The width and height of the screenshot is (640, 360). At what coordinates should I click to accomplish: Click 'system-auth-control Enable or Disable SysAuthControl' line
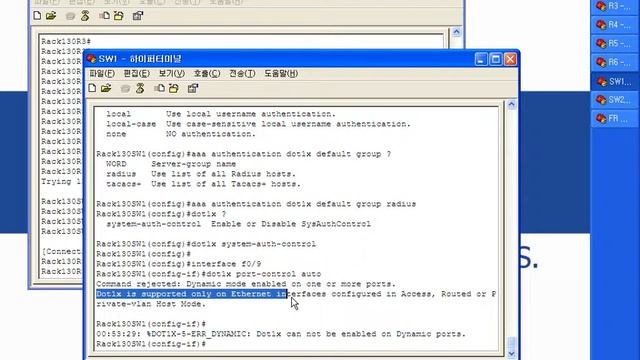coord(238,224)
